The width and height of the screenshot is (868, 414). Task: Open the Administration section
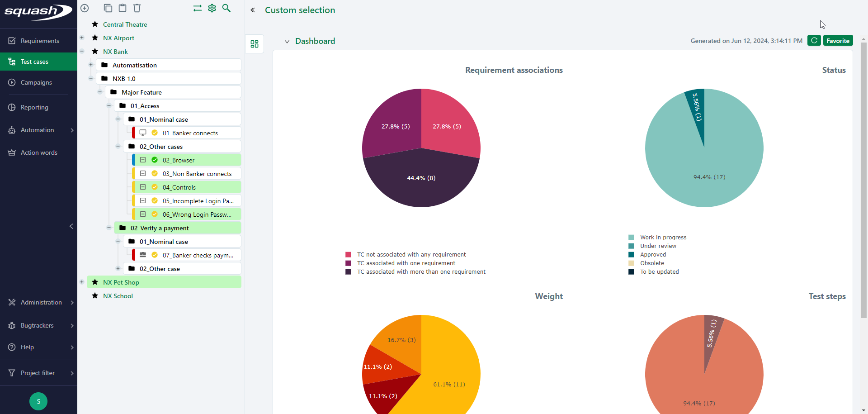tap(41, 302)
